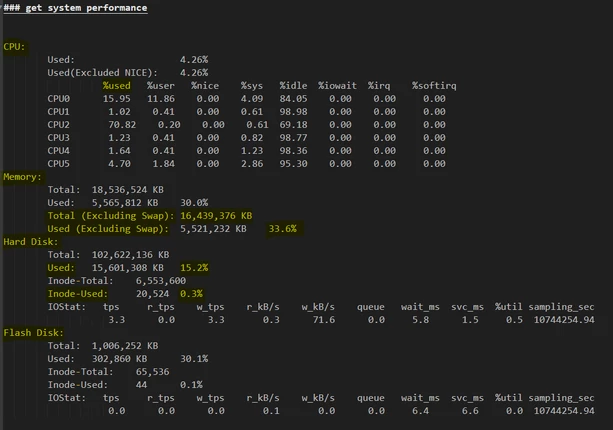613x430 pixels.
Task: Click the '%softirq' column header
Action: (x=434, y=86)
